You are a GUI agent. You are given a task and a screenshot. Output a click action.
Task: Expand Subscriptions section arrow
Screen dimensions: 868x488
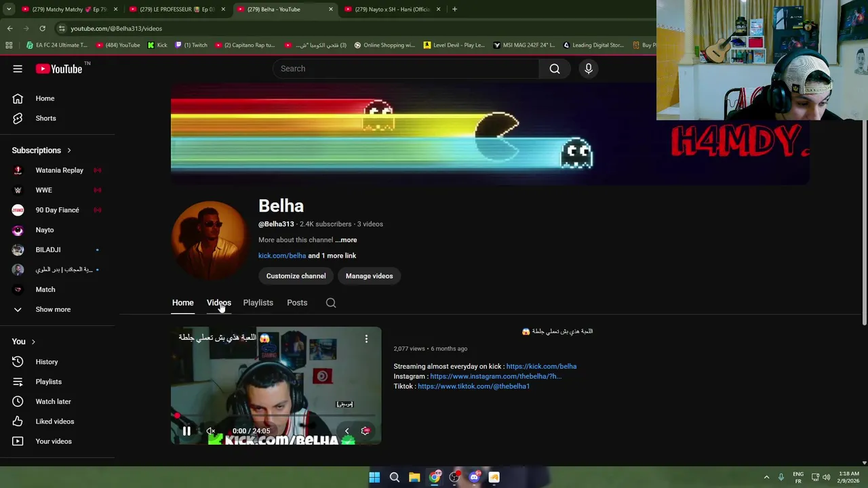point(68,150)
